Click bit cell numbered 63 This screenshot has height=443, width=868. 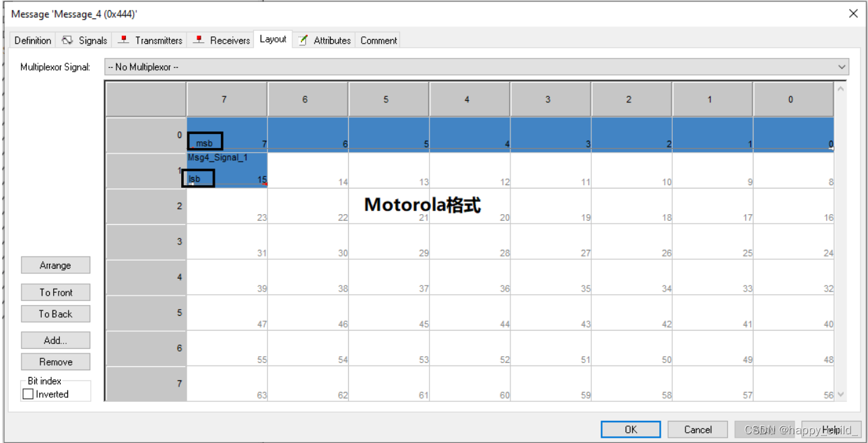point(227,384)
